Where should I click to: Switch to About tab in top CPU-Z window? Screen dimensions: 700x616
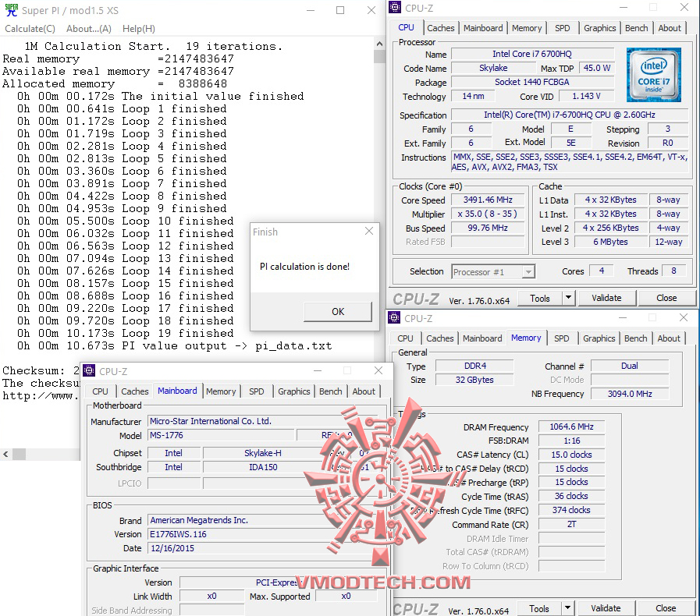pos(670,28)
